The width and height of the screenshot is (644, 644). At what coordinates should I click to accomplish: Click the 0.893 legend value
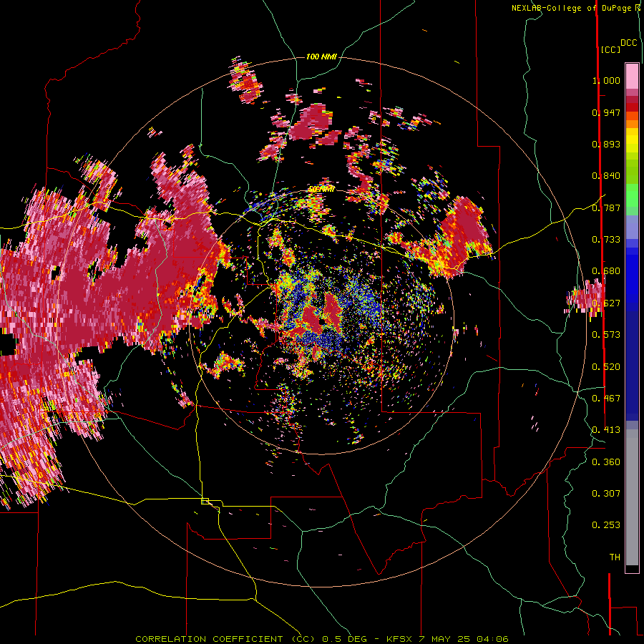pos(606,144)
